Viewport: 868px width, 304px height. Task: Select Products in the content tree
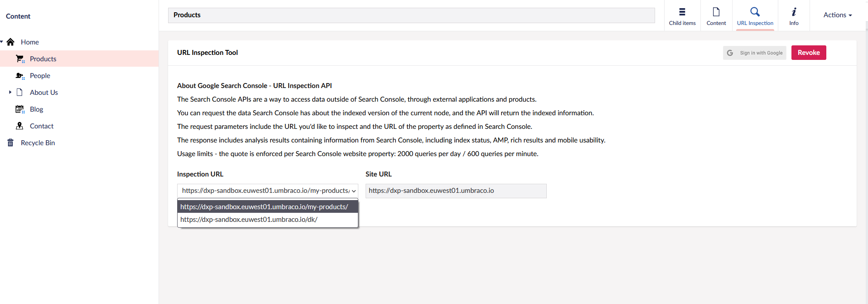(x=43, y=59)
